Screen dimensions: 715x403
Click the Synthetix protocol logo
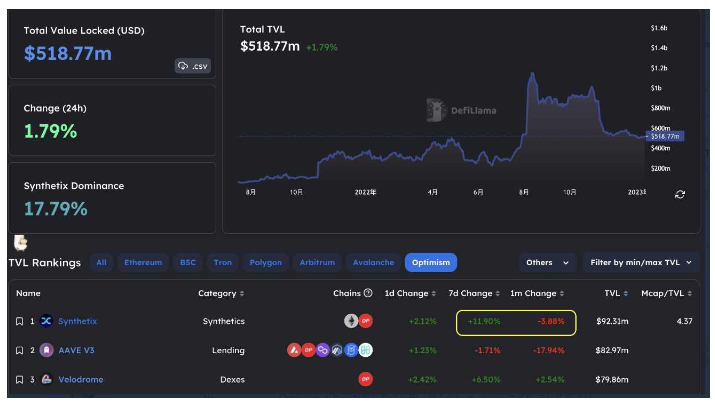[46, 321]
